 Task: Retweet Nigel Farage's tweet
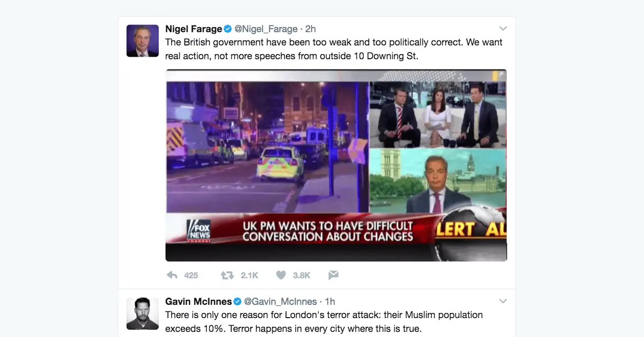point(227,275)
